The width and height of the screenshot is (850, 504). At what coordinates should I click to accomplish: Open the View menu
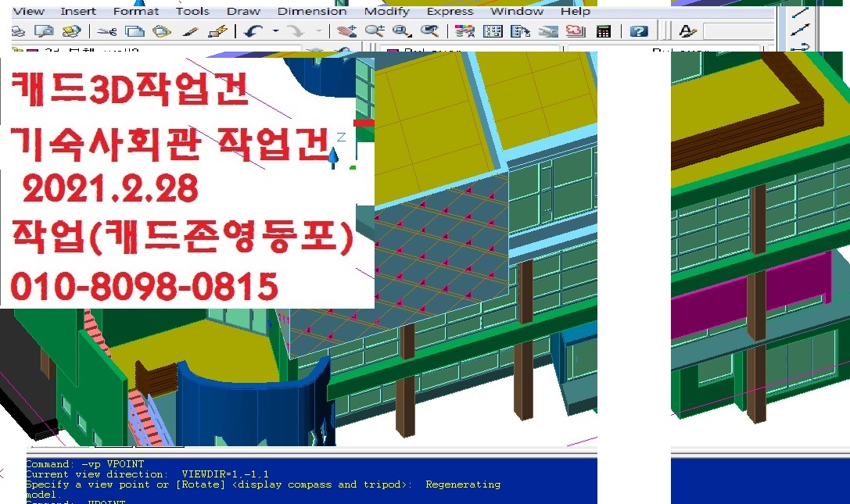(28, 12)
